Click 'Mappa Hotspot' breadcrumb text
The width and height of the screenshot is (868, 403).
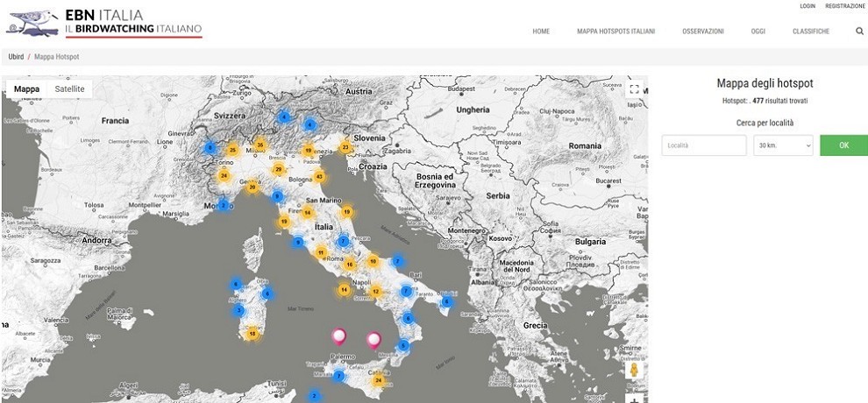(x=56, y=56)
